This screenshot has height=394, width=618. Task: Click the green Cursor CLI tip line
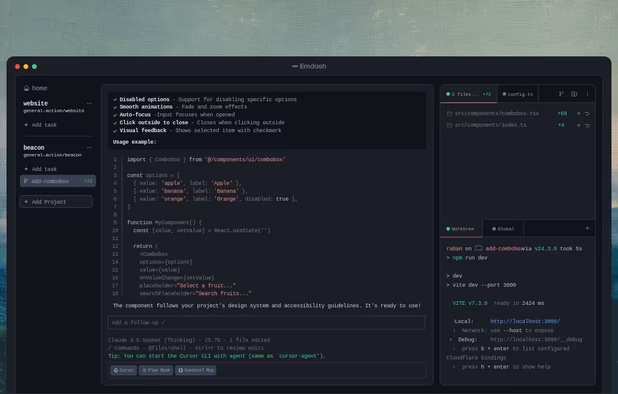coord(217,356)
